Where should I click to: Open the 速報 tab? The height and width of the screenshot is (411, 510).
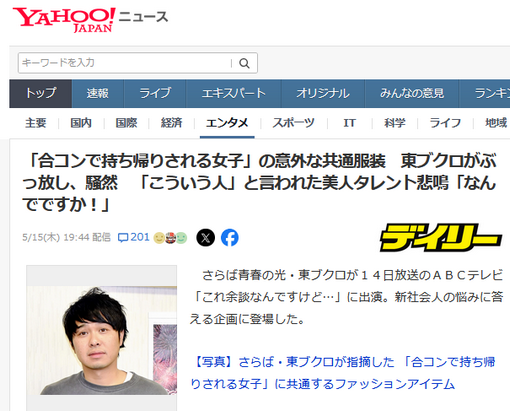(x=98, y=93)
